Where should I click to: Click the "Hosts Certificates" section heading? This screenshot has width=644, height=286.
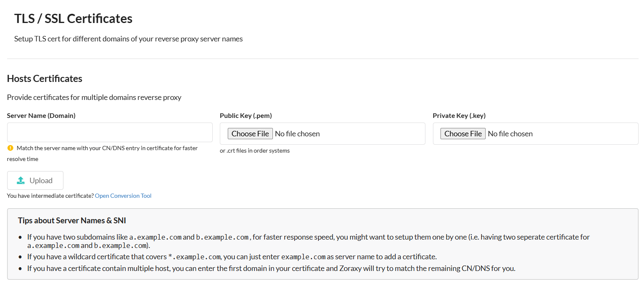(x=44, y=79)
